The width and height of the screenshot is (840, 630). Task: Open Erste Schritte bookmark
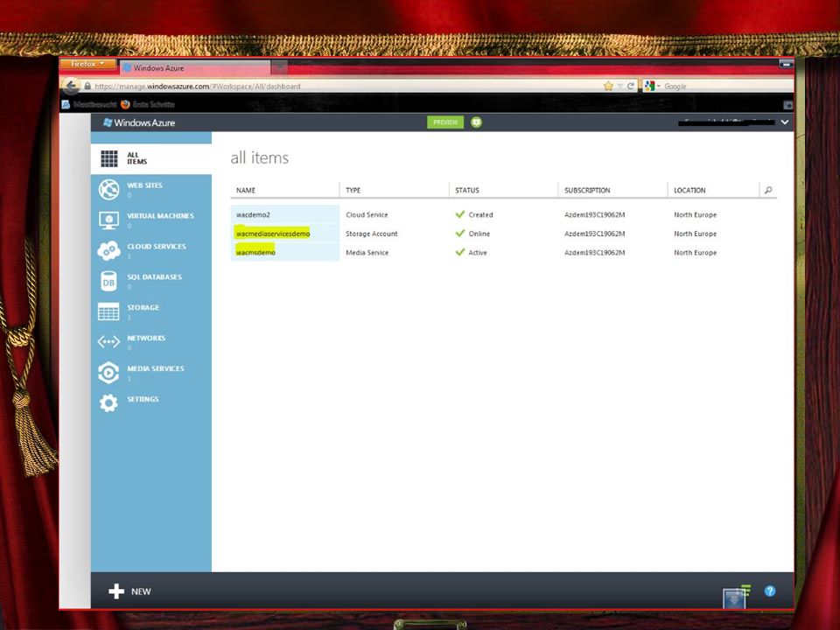pos(149,104)
